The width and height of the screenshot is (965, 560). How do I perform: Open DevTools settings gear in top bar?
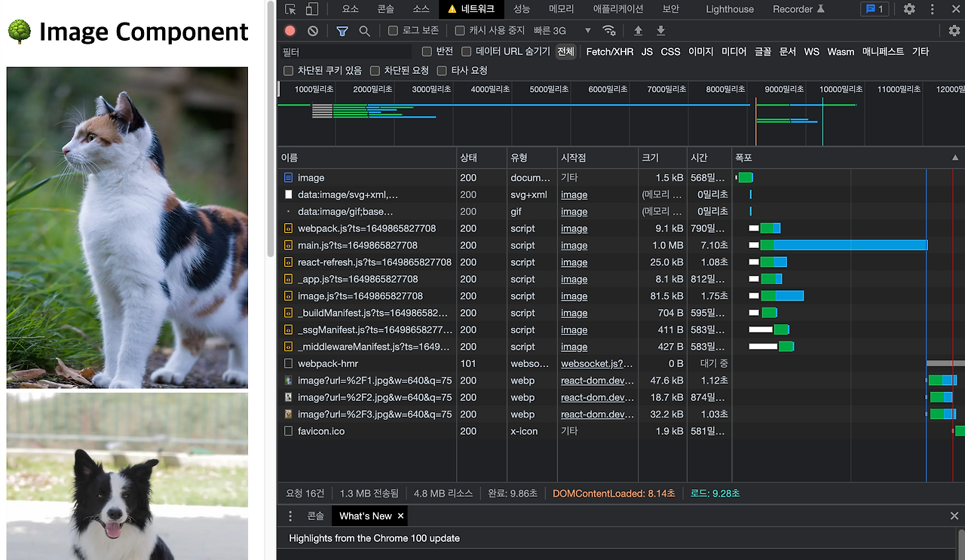pyautogui.click(x=909, y=9)
